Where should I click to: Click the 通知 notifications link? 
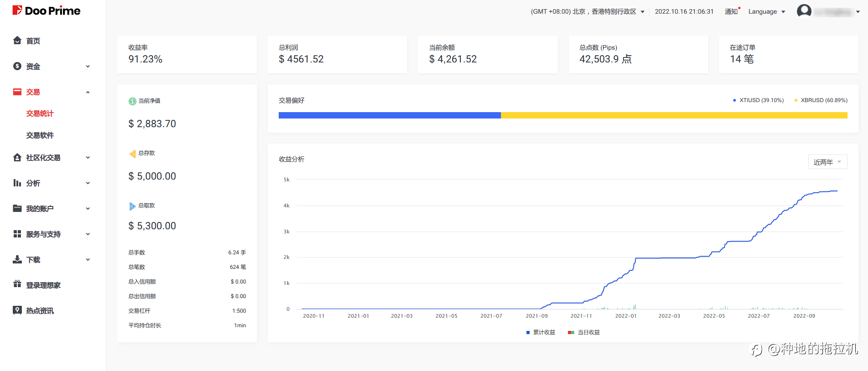(731, 11)
